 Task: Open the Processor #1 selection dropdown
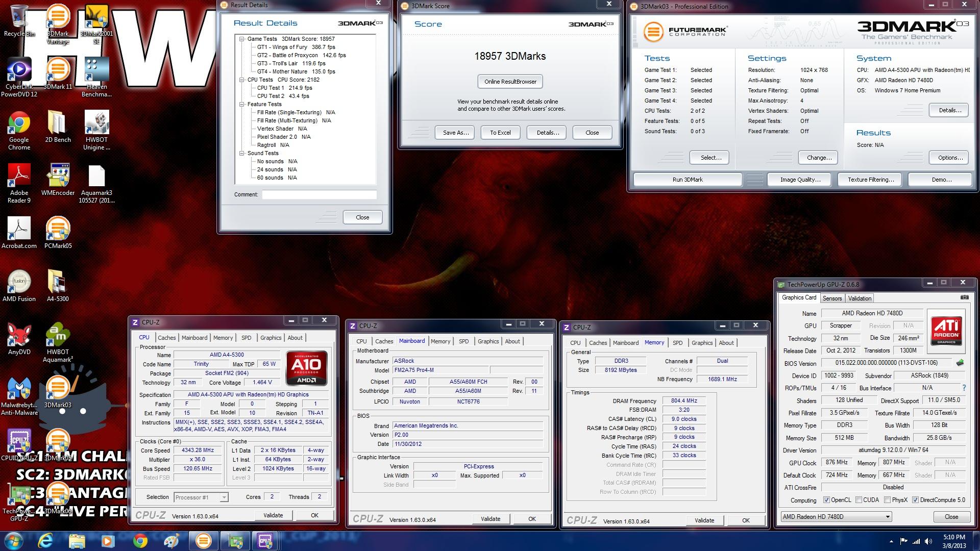(201, 497)
